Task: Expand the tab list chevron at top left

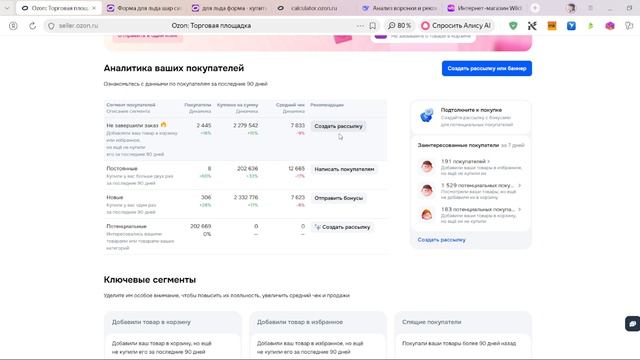Action: click(7, 8)
